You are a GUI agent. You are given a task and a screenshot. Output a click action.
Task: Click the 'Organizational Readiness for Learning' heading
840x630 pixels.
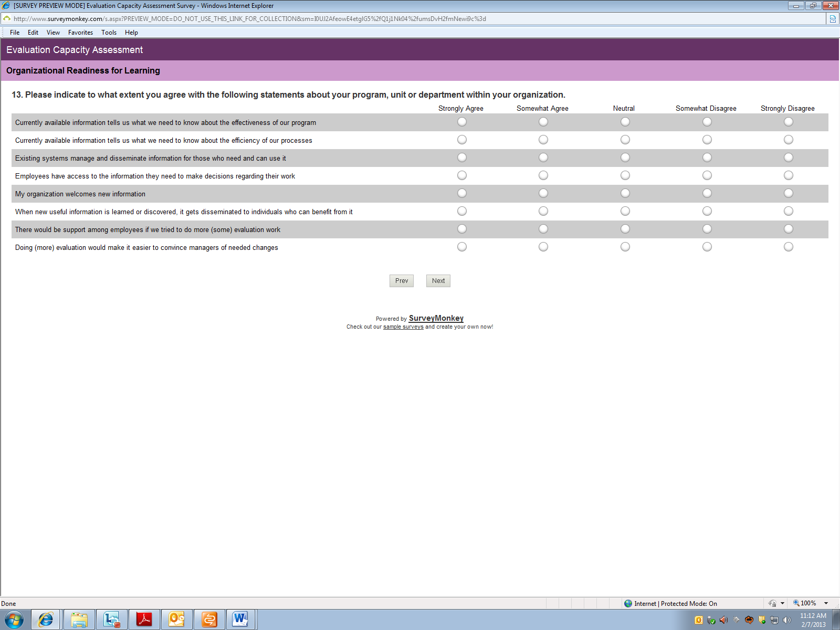(83, 70)
